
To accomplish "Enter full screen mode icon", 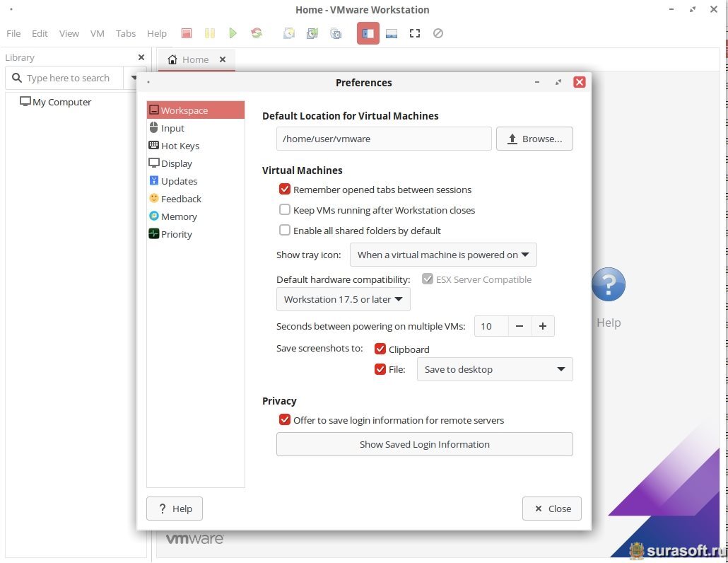I will pos(415,33).
